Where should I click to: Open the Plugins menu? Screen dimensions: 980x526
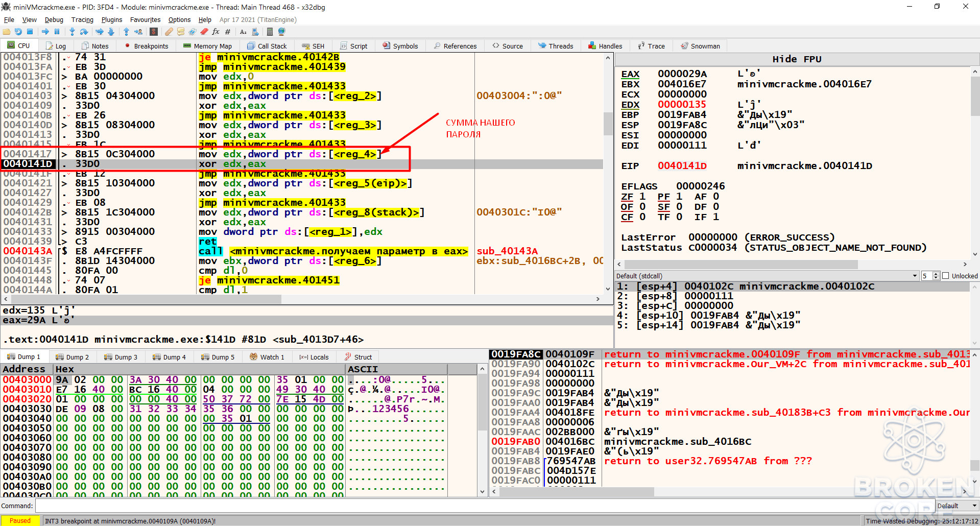click(112, 19)
